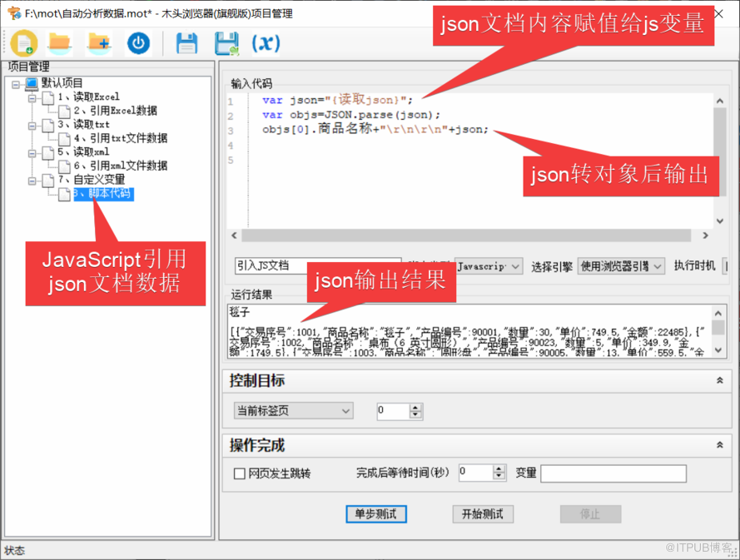The width and height of the screenshot is (740, 560).
Task: Click the 毯子 result line
Action: (x=239, y=312)
